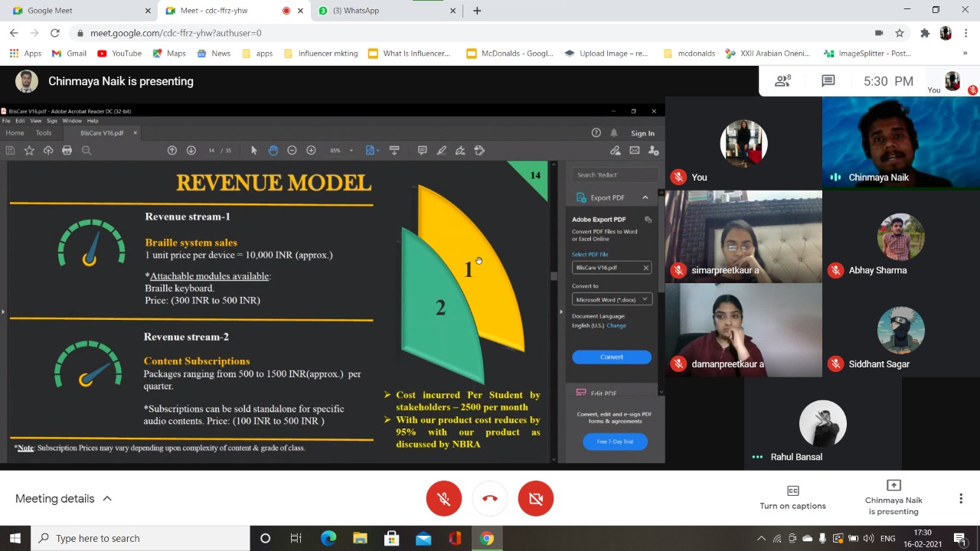The image size is (980, 551).
Task: Show more bookmarks with the chevron
Action: tap(965, 54)
